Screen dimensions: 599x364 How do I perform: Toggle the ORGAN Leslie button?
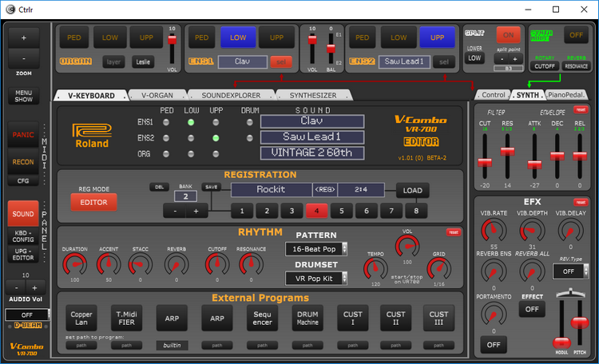coord(143,62)
